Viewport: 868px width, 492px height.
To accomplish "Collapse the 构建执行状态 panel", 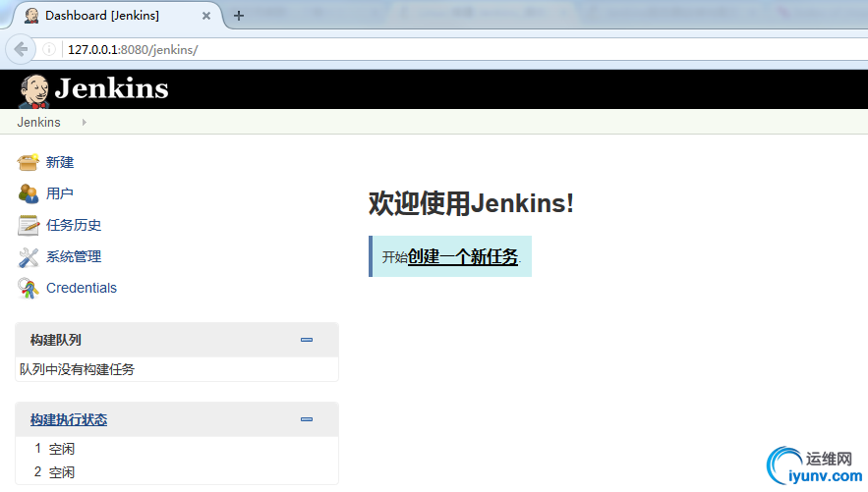I will pos(307,419).
